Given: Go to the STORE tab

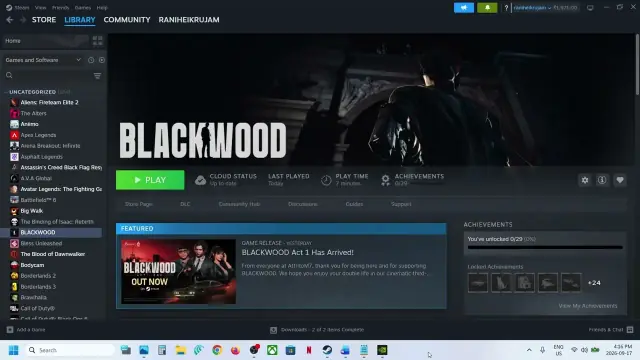Looking at the screenshot, I should 44,20.
